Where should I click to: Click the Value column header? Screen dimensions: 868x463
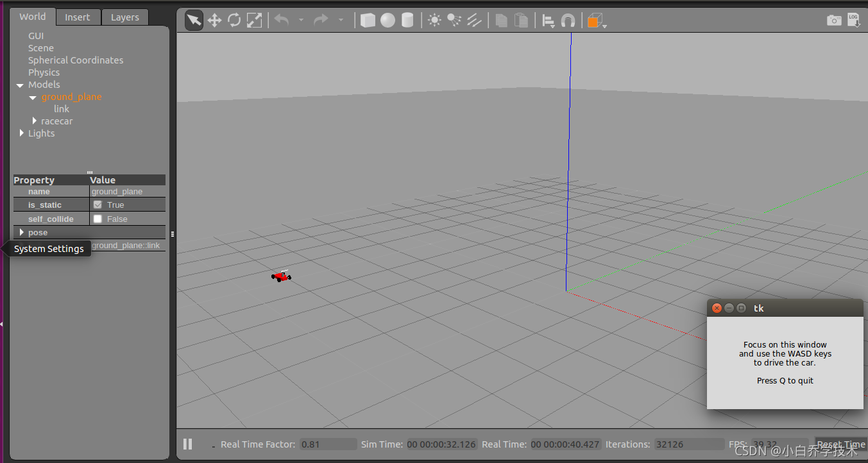coord(128,180)
